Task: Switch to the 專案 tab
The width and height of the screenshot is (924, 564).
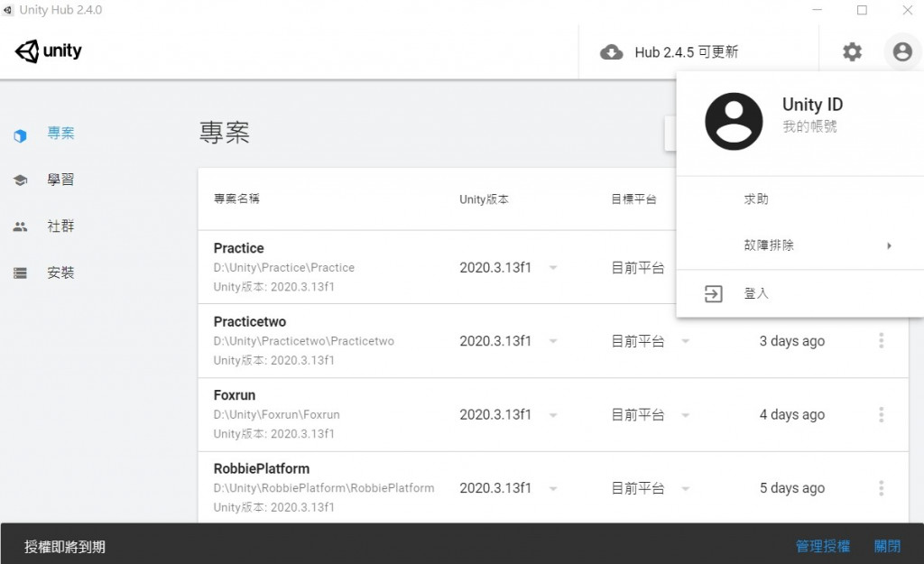Action: tap(60, 134)
